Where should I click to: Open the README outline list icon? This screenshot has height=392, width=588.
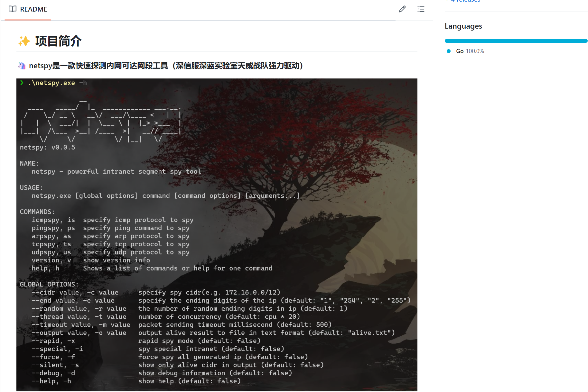tap(421, 9)
